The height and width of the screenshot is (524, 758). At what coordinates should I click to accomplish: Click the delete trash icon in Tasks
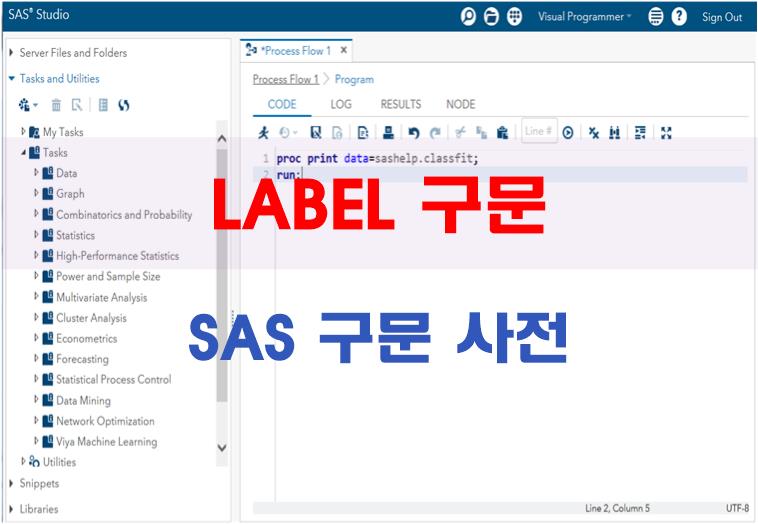click(x=57, y=105)
